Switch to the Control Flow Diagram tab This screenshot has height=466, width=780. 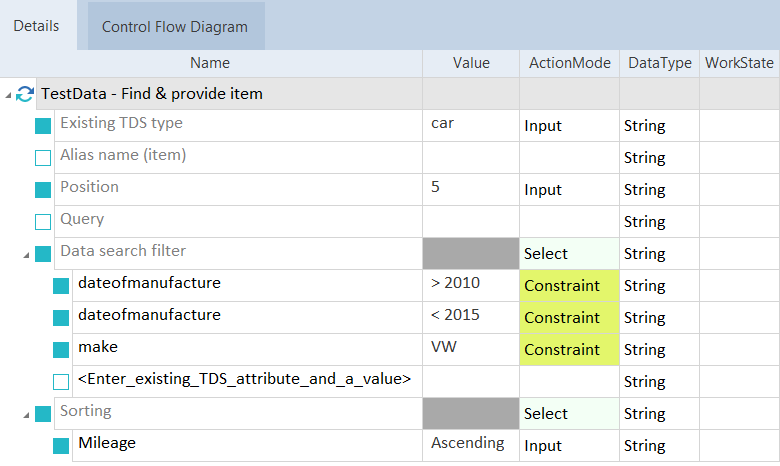[175, 27]
